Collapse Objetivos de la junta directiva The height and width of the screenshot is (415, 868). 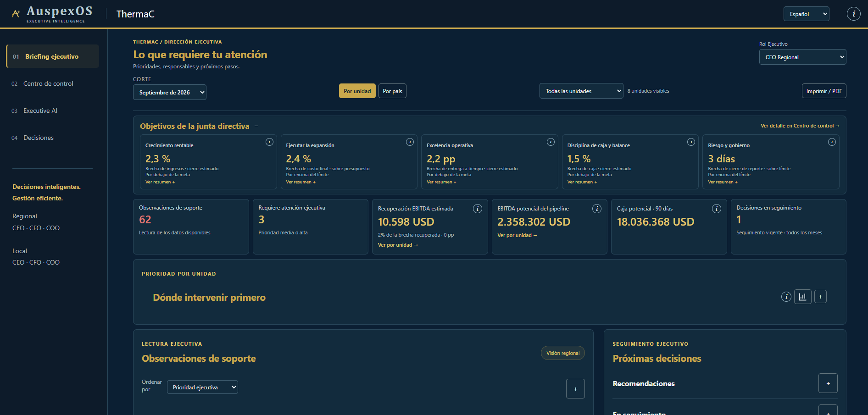[256, 126]
